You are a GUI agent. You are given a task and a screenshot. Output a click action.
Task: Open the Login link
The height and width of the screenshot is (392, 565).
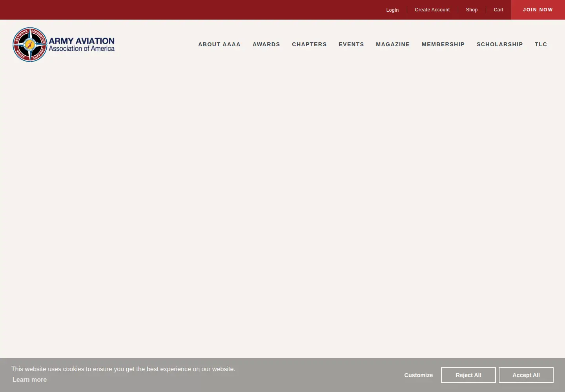pyautogui.click(x=392, y=10)
